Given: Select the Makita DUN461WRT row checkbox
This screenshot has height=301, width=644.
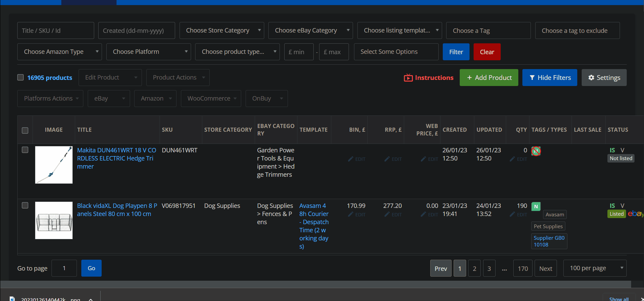Looking at the screenshot, I should coord(25,150).
